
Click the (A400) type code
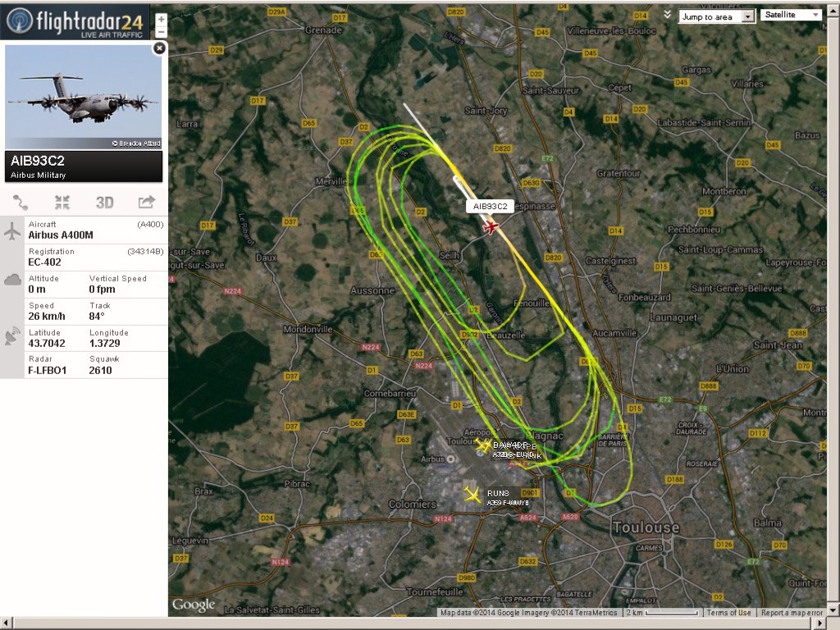click(x=151, y=225)
